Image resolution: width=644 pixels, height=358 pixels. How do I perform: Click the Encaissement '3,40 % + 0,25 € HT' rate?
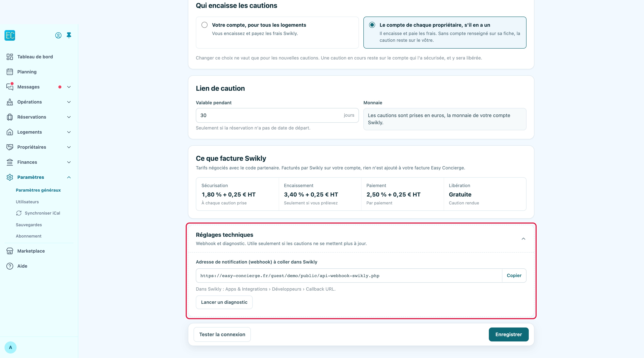click(311, 195)
